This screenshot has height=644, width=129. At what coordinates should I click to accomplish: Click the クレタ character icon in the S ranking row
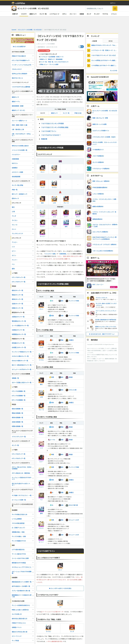coord(42,183)
